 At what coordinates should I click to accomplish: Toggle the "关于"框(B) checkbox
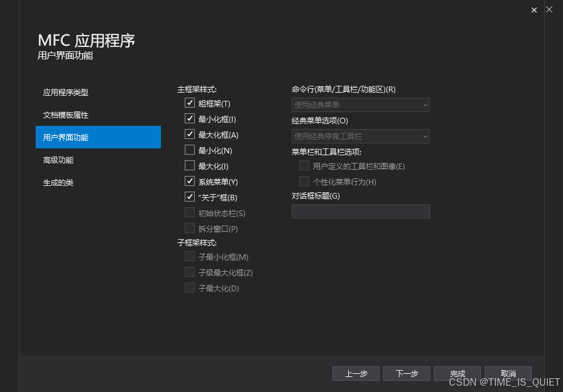190,197
